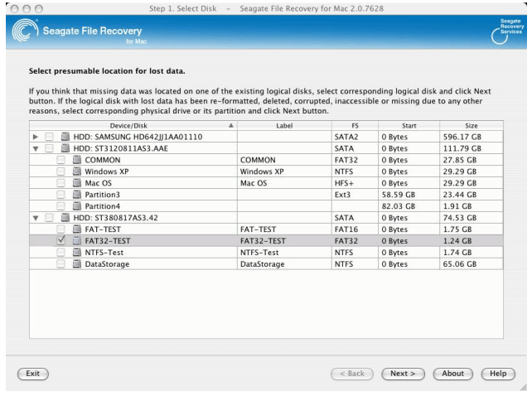Select the NTFS-Test label cell
The image size is (532, 396).
click(284, 252)
